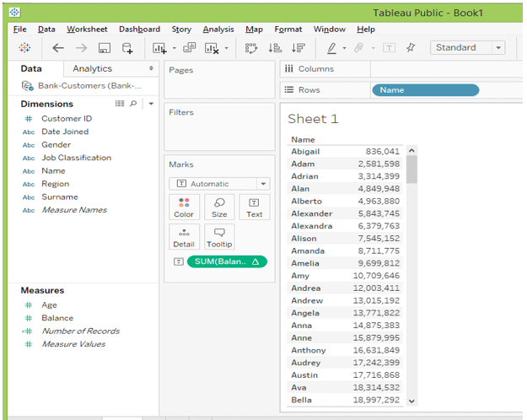
Task: Click the Size button in Marks card
Action: pyautogui.click(x=219, y=207)
